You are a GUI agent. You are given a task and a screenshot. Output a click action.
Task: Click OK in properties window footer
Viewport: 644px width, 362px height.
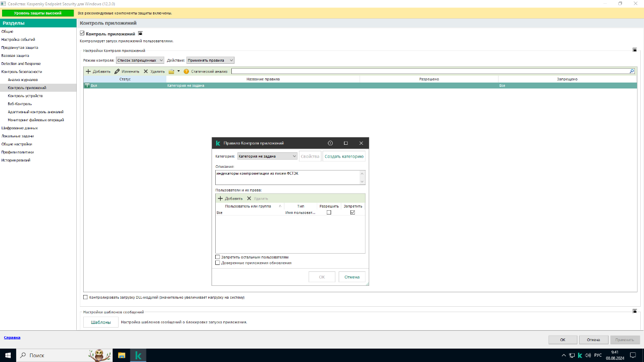[x=562, y=339]
